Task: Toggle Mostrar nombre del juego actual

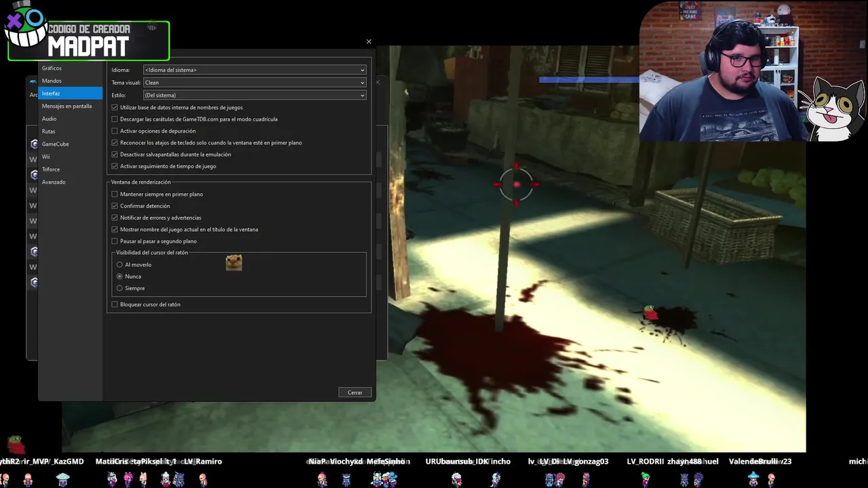Action: 115,229
